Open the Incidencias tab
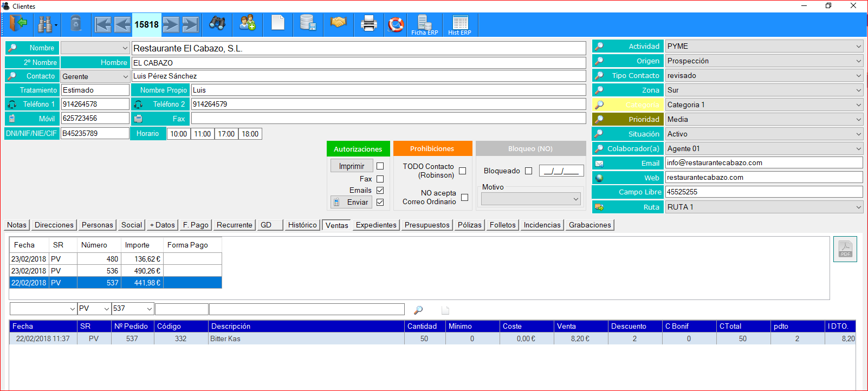This screenshot has width=868, height=391. coord(542,225)
